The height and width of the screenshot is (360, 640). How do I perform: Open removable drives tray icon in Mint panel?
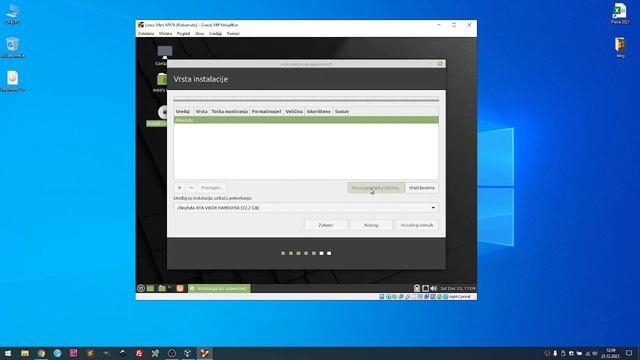417,288
